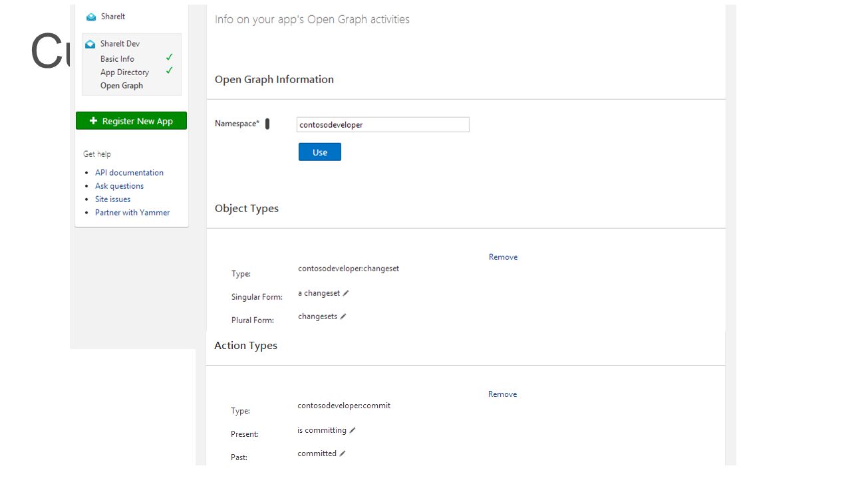The width and height of the screenshot is (868, 488).
Task: Click the Basic Info green checkmark
Action: 169,58
